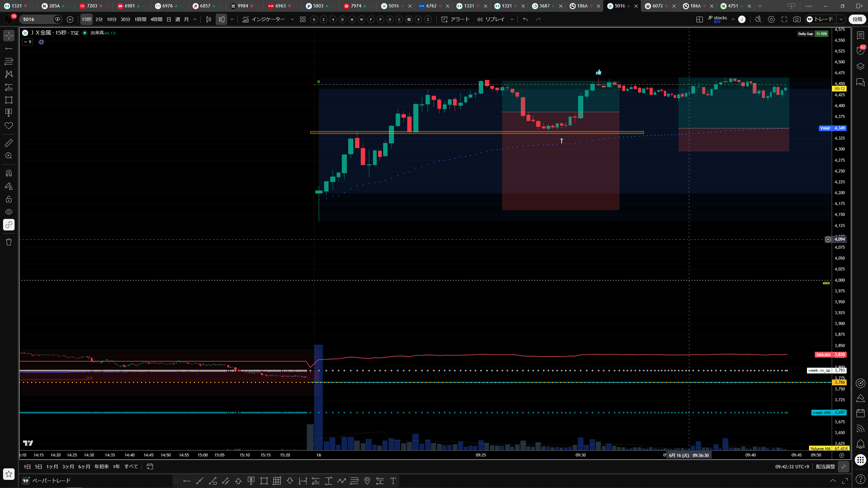
Task: Choose the 3ヶ月 date range
Action: pyautogui.click(x=68, y=467)
